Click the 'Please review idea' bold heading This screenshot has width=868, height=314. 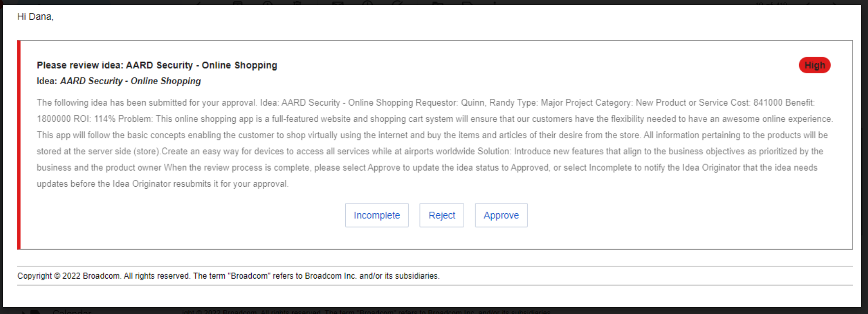[157, 65]
